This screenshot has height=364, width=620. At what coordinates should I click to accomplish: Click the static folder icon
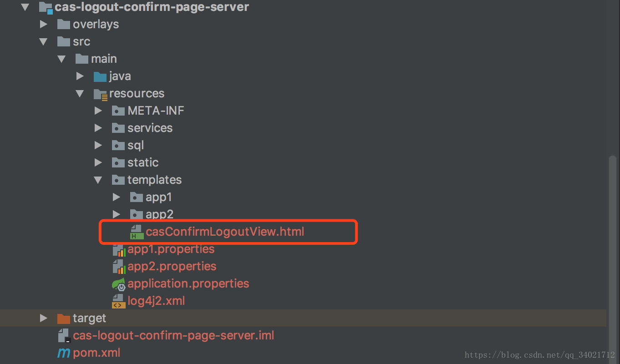118,162
